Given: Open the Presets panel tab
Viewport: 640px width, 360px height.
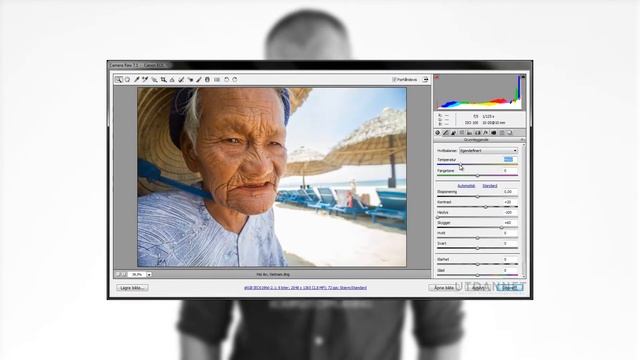Looking at the screenshot, I should pos(502,133).
